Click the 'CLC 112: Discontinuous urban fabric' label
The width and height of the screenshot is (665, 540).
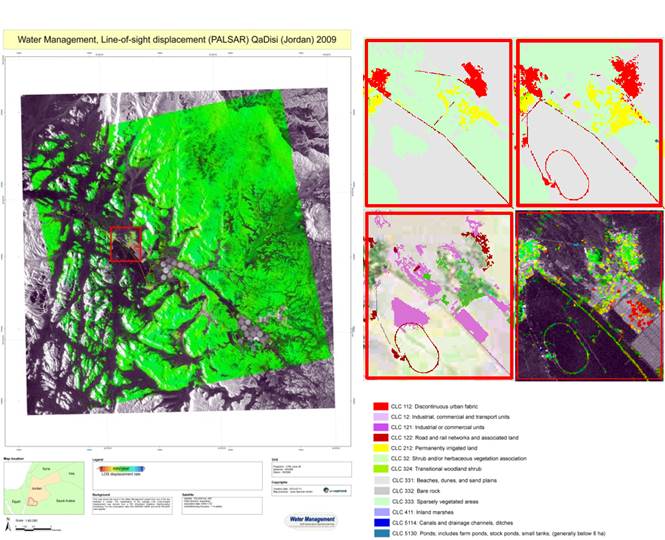coord(434,406)
